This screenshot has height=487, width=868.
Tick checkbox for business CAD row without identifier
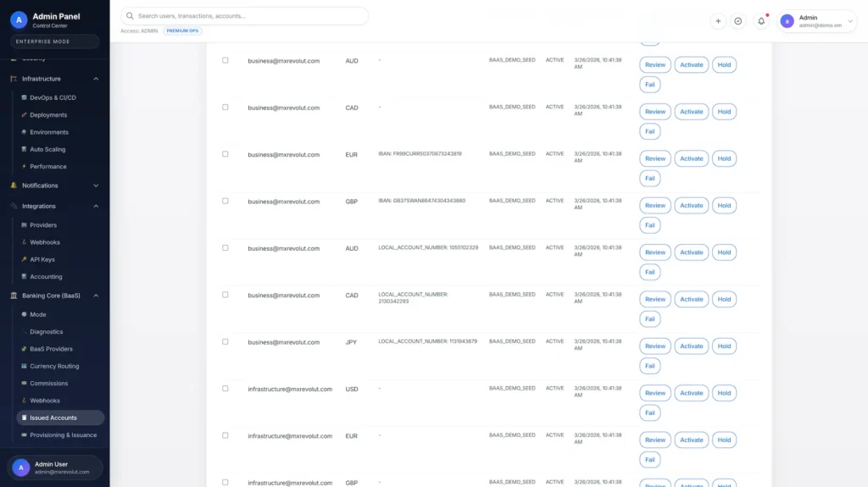click(225, 108)
